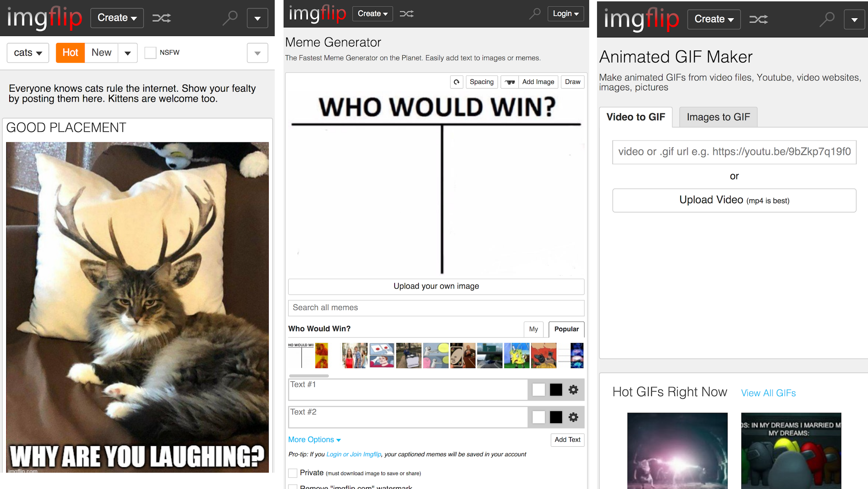Click Add Text button in meme editor
The width and height of the screenshot is (868, 489).
(566, 439)
